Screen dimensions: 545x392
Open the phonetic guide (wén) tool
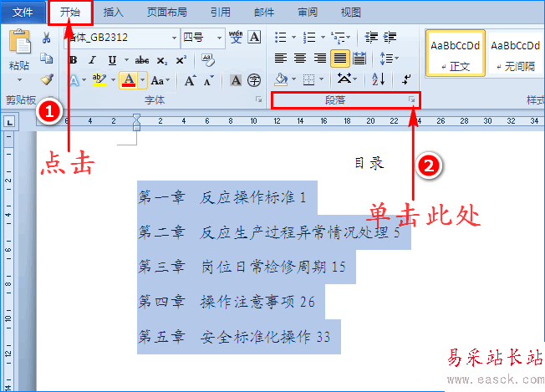pyautogui.click(x=236, y=37)
